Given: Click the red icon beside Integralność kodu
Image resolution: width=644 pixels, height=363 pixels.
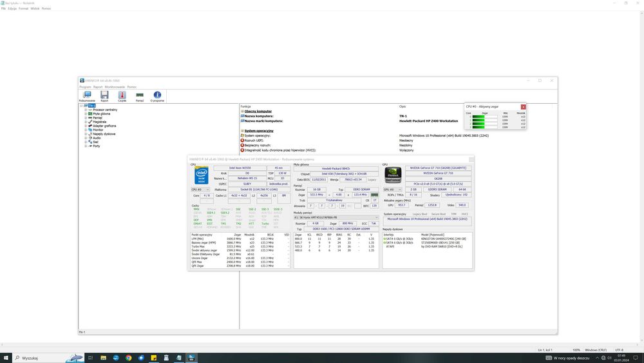Looking at the screenshot, I should click(242, 150).
